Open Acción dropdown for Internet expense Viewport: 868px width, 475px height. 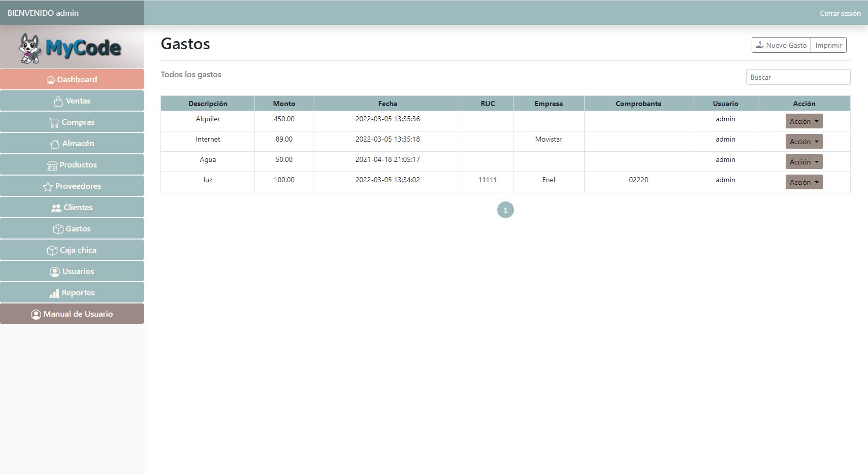click(803, 142)
